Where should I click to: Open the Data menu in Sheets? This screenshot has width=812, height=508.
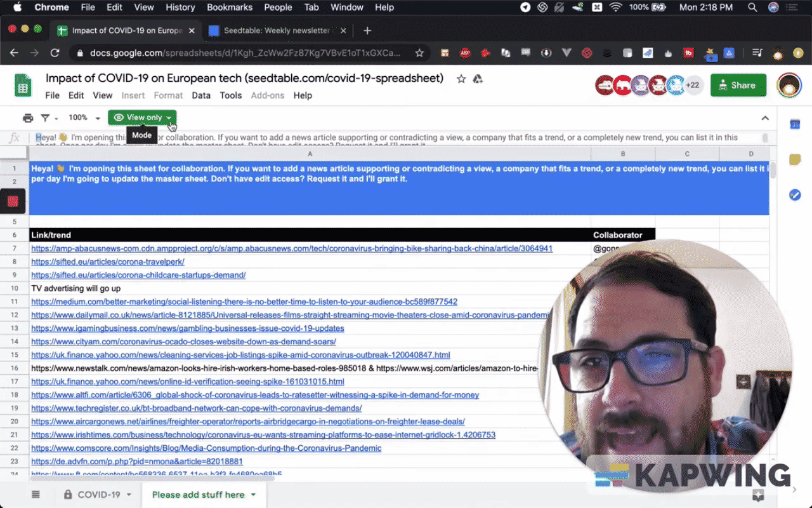201,95
